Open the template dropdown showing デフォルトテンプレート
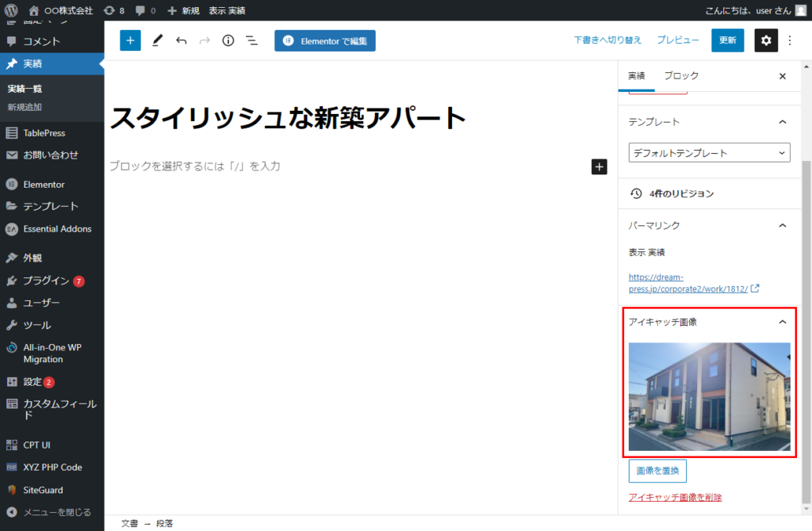The image size is (812, 531). point(709,152)
